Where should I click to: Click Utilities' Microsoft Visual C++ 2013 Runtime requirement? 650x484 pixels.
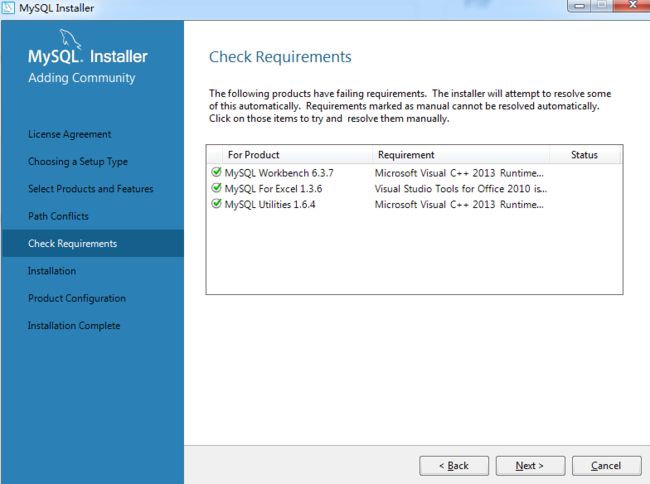coord(459,204)
